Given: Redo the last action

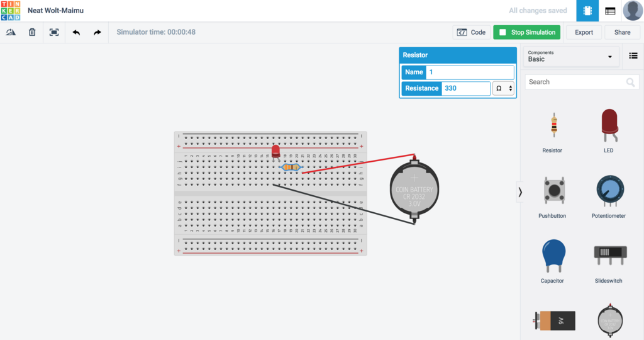Looking at the screenshot, I should click(x=97, y=33).
